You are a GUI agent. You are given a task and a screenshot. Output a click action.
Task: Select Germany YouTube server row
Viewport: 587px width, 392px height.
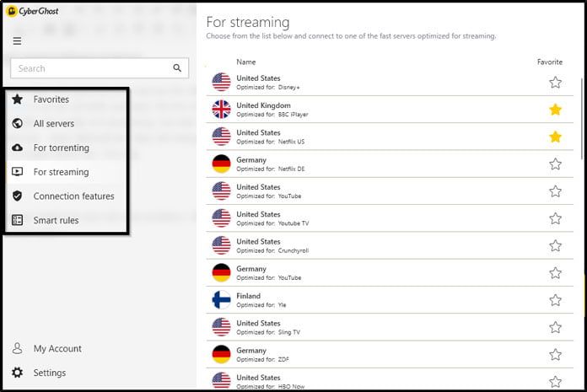(390, 273)
